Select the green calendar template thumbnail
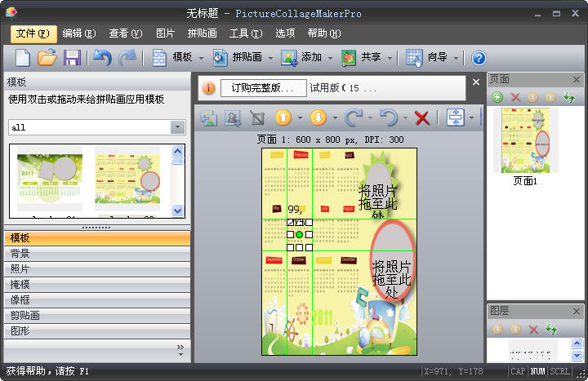Screen dimensions: 588x381 pyautogui.click(x=50, y=179)
